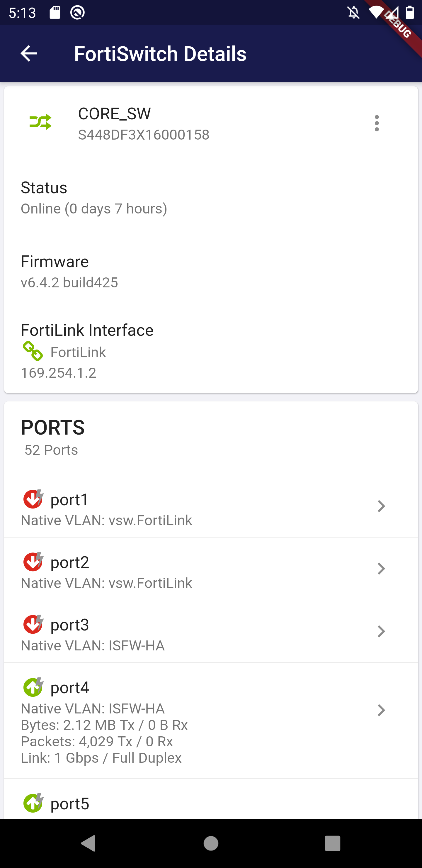Screen dimensions: 422x868
Task: Tap the 'Firmware' label
Action: pos(55,262)
